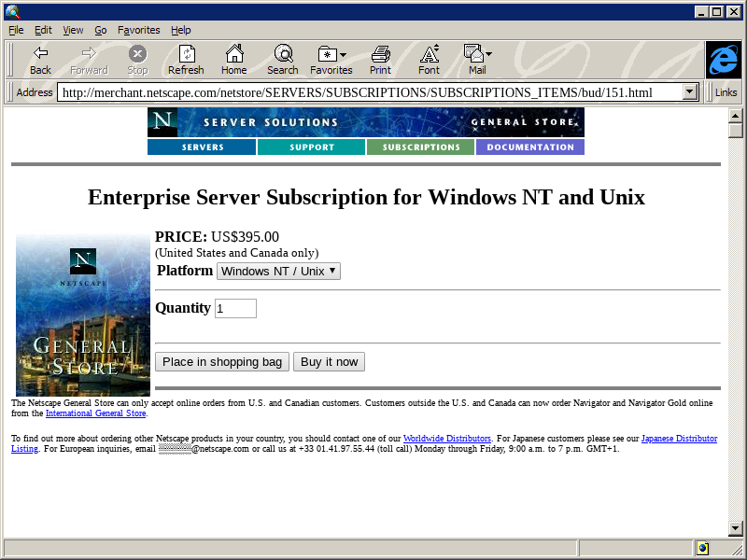Open the Mail toolbar icon
This screenshot has height=560, width=747.
coord(476,54)
